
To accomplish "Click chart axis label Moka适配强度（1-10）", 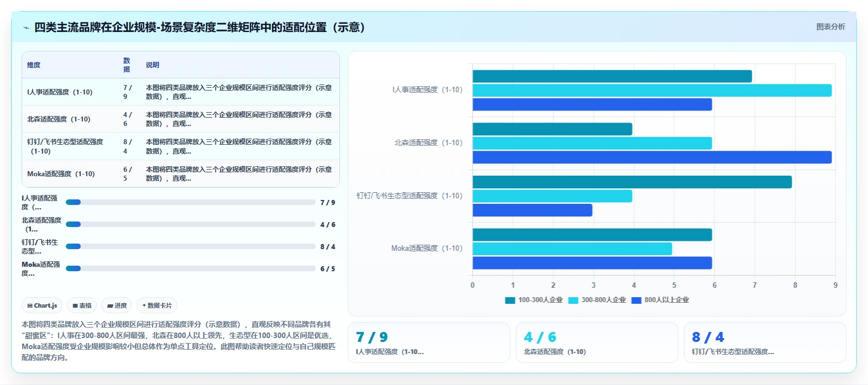I will pyautogui.click(x=427, y=248).
